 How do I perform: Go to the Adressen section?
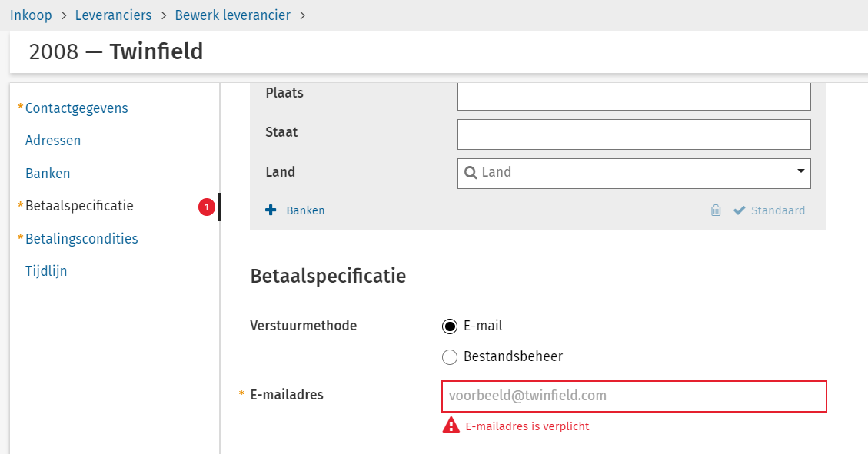[53, 141]
